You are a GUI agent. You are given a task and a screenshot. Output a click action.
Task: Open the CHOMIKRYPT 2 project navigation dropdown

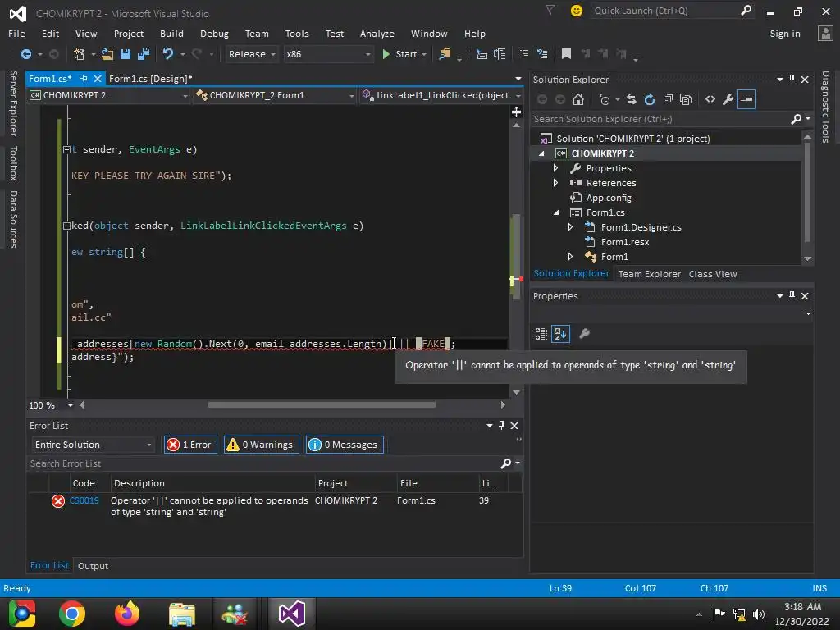tap(109, 95)
